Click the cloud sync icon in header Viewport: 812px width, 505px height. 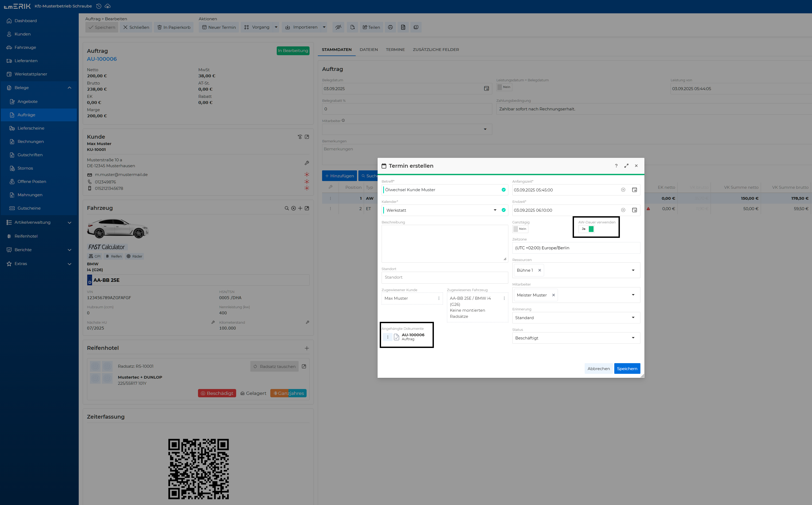[108, 6]
